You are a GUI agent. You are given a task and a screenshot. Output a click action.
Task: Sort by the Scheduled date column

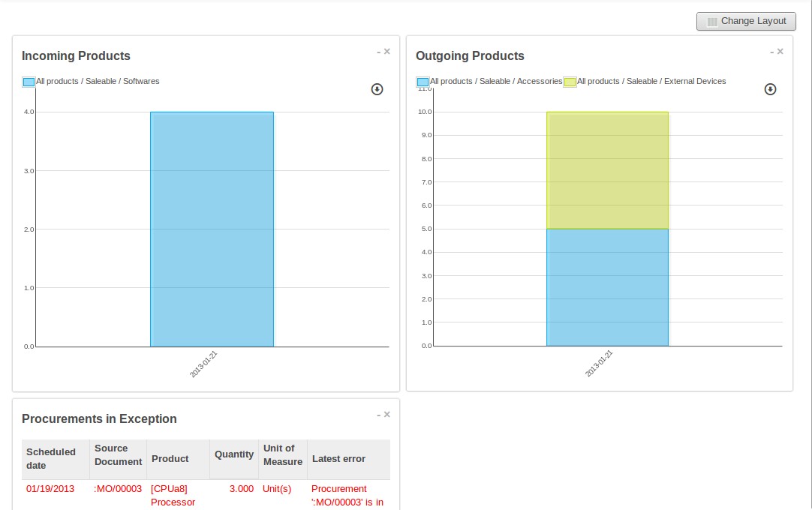click(x=51, y=458)
